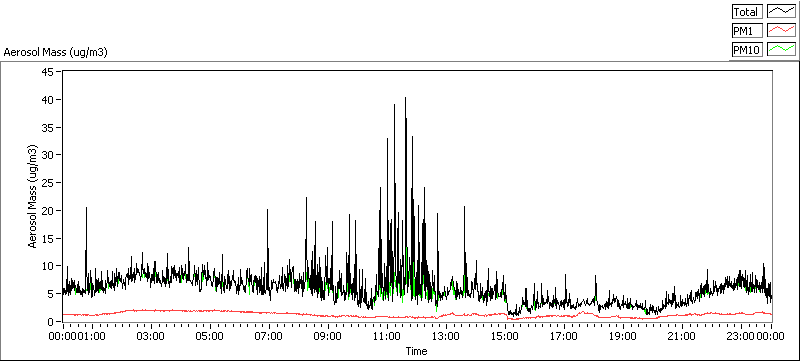Click the 11:00 time axis label

point(388,337)
